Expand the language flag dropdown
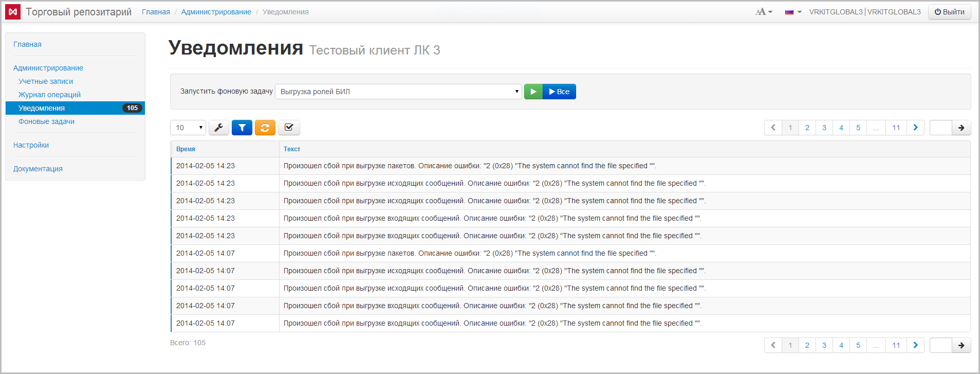980x374 pixels. (x=793, y=12)
